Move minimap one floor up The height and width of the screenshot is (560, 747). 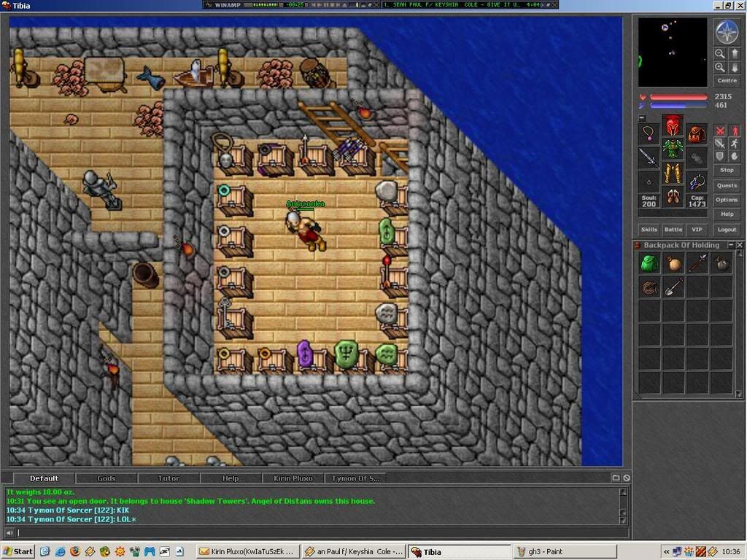tap(734, 54)
